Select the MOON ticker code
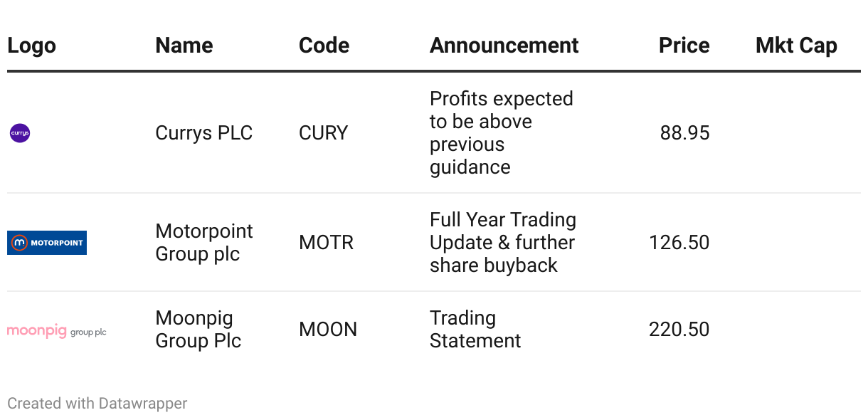This screenshot has width=868, height=420. (x=328, y=330)
